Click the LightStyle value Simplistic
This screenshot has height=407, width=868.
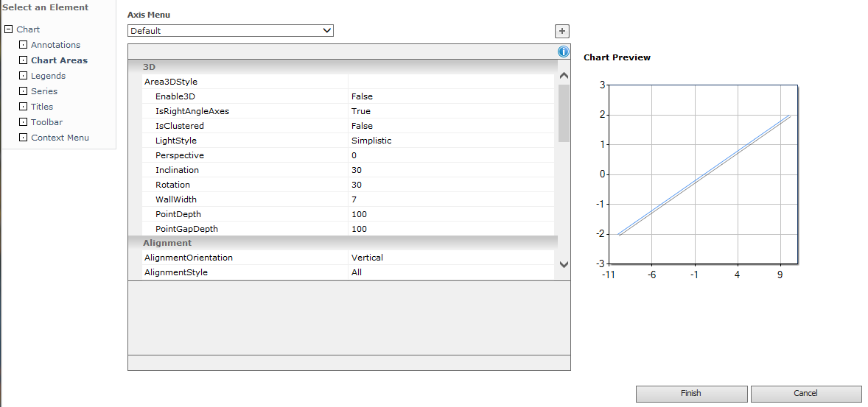coord(371,141)
